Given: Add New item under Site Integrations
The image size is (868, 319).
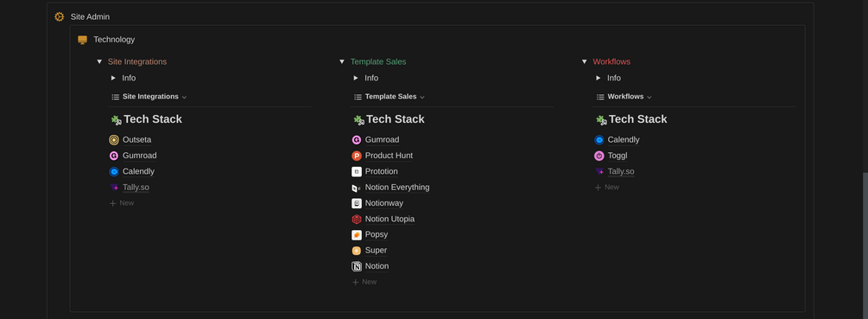Looking at the screenshot, I should click(x=122, y=203).
